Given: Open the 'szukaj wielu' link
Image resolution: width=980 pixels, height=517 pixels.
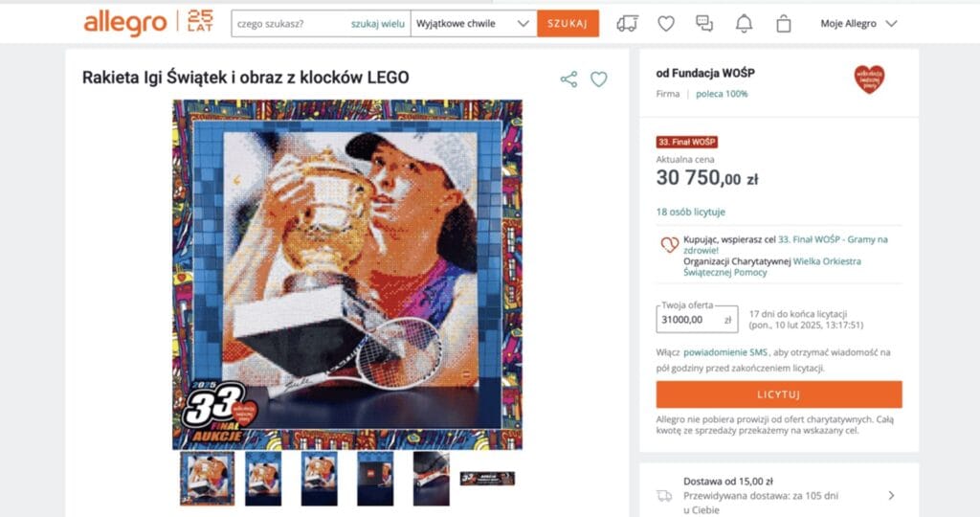Looking at the screenshot, I should [x=377, y=24].
